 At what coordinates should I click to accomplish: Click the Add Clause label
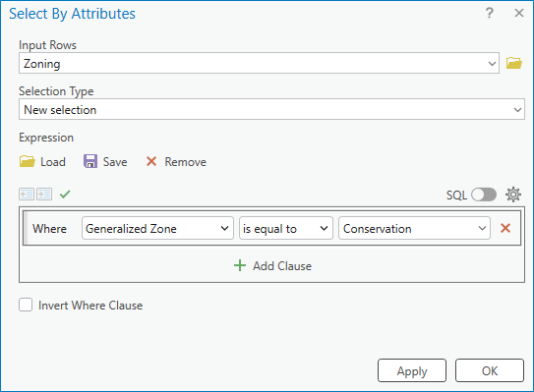point(282,266)
